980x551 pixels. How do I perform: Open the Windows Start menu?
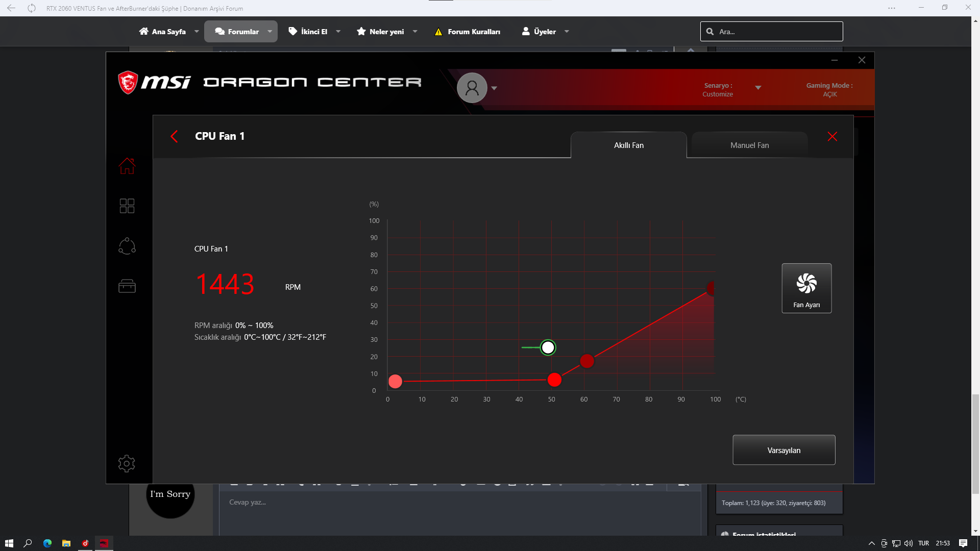tap(9, 543)
